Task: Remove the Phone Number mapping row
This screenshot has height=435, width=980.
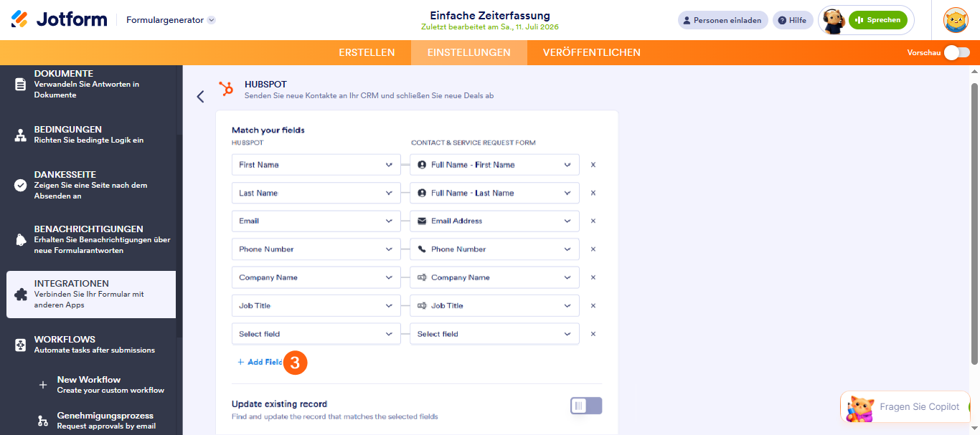Action: click(x=593, y=249)
